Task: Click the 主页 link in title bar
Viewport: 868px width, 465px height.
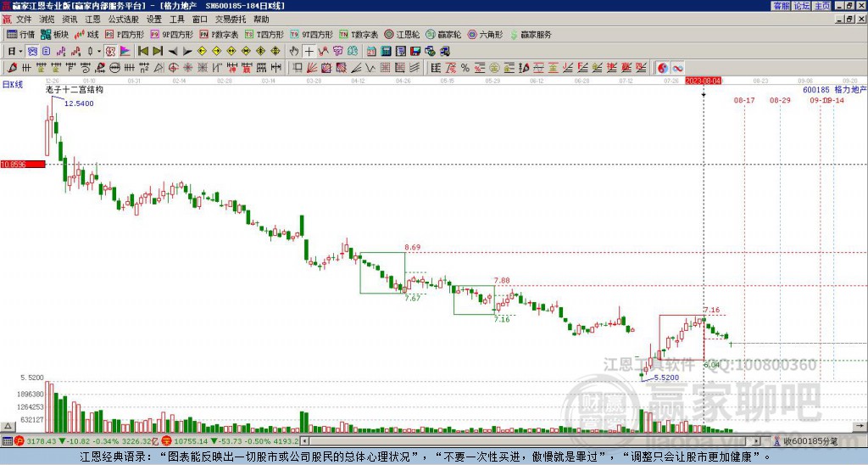Action: pos(822,6)
